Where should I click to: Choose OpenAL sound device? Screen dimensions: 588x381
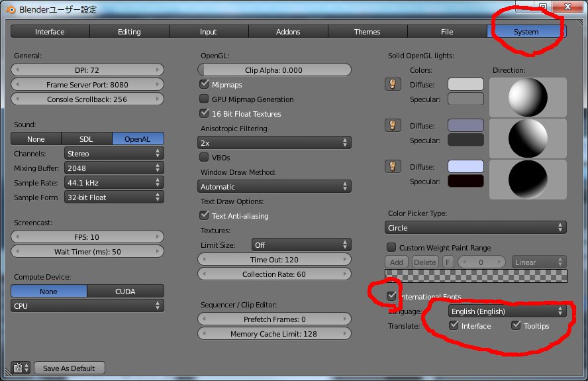(x=138, y=139)
